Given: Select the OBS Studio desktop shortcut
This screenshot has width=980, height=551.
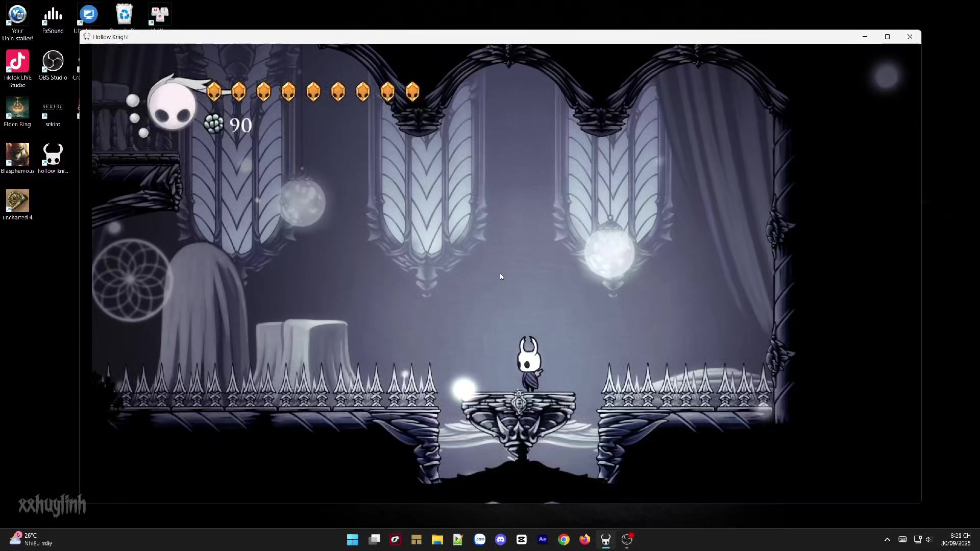Looking at the screenshot, I should coord(53,65).
